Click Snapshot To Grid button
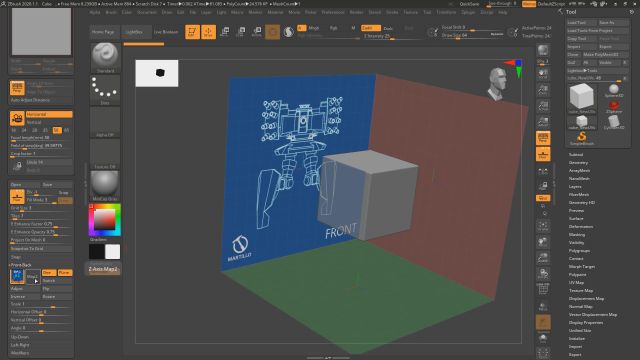This screenshot has height=360, width=640. (x=41, y=249)
